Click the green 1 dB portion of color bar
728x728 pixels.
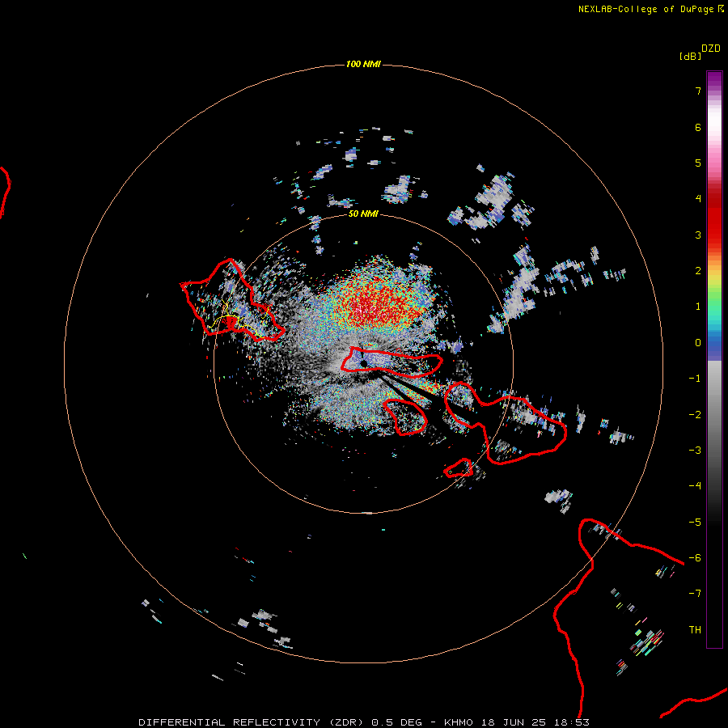click(714, 302)
